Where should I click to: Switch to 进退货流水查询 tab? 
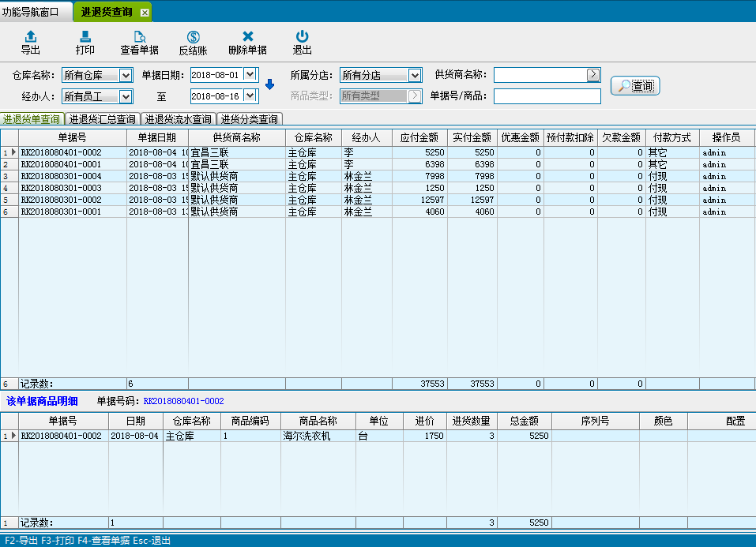pyautogui.click(x=178, y=120)
